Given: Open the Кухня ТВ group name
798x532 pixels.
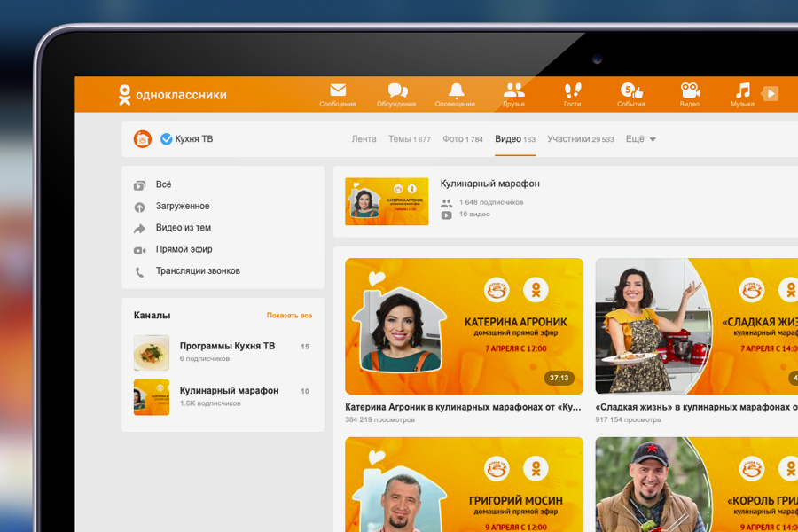Looking at the screenshot, I should (194, 139).
